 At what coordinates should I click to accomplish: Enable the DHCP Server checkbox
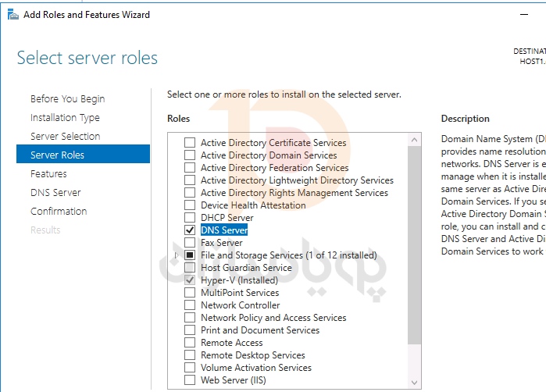[x=189, y=218]
